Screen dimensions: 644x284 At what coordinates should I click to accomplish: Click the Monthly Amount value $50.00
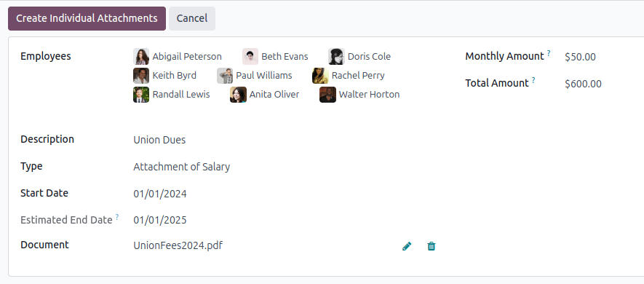click(x=580, y=57)
